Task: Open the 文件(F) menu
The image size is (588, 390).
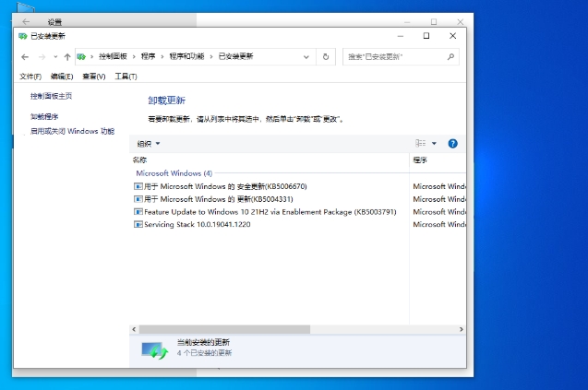Action: click(30, 77)
